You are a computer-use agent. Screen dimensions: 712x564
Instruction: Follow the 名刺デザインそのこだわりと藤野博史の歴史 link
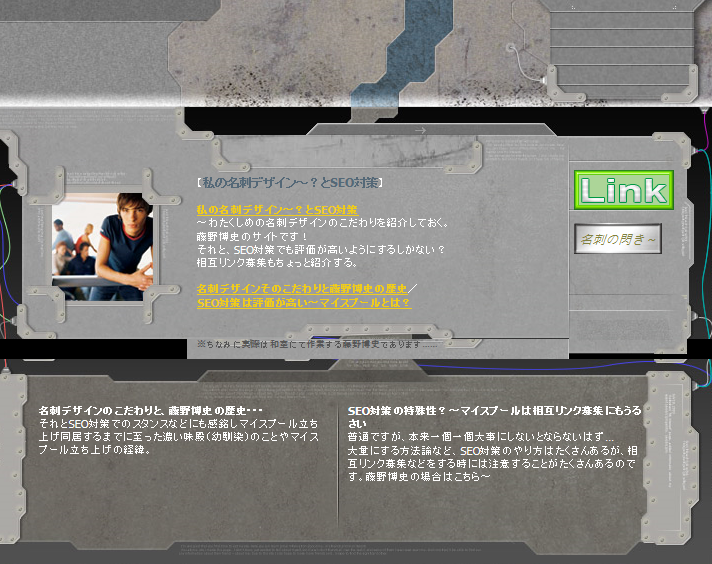pos(304,289)
